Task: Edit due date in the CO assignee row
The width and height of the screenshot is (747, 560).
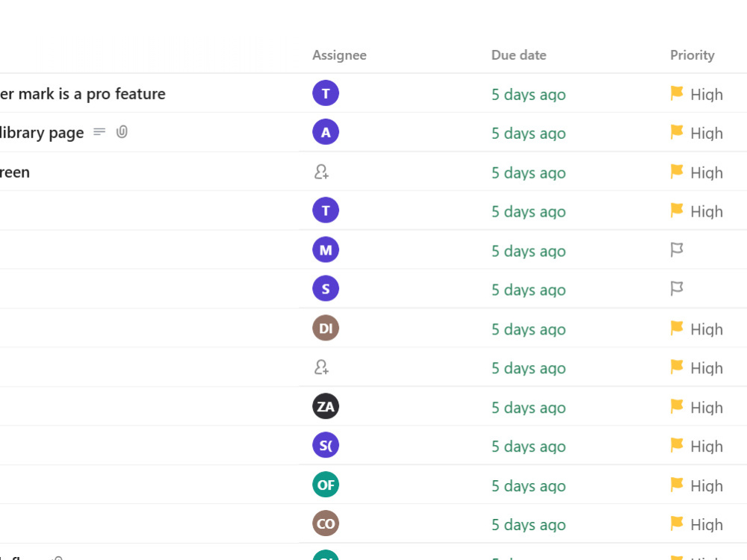Action: [528, 525]
